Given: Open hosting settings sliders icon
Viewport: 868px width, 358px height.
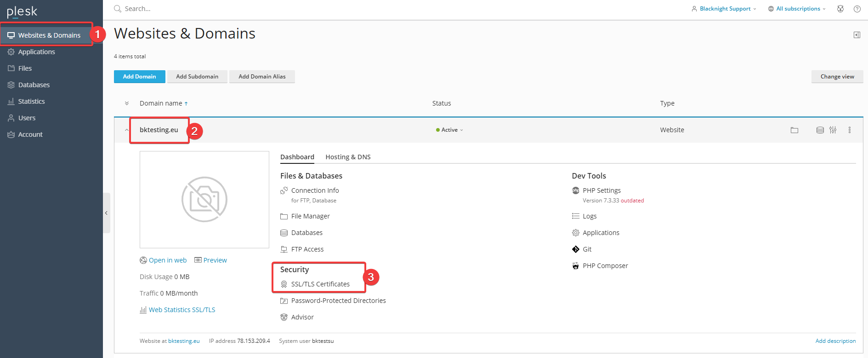Looking at the screenshot, I should 833,130.
